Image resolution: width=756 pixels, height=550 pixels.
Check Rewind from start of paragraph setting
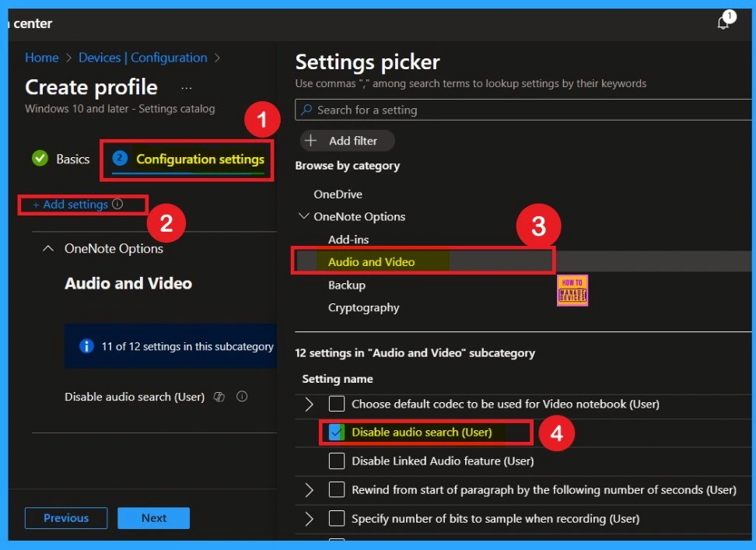(x=337, y=490)
